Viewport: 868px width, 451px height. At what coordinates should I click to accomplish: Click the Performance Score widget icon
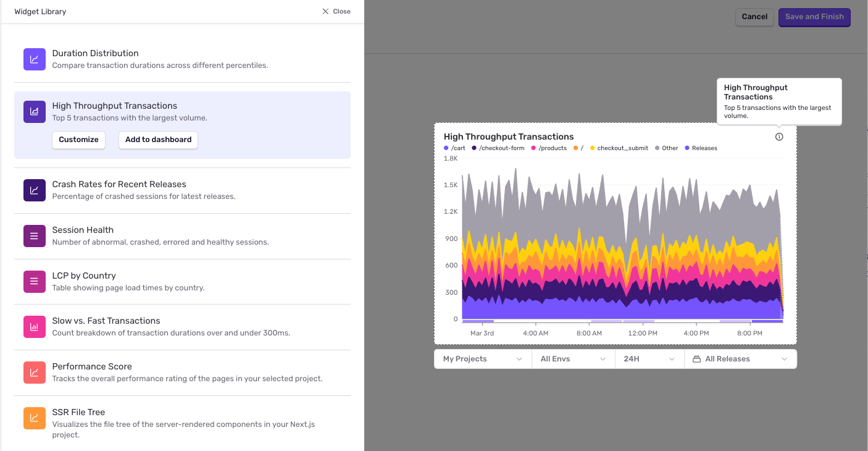[x=34, y=373]
